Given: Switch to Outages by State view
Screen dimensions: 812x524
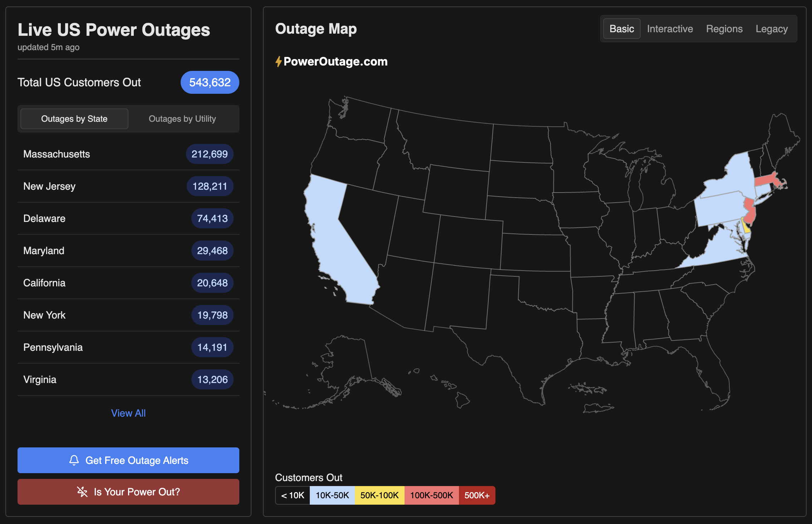Looking at the screenshot, I should coord(74,118).
